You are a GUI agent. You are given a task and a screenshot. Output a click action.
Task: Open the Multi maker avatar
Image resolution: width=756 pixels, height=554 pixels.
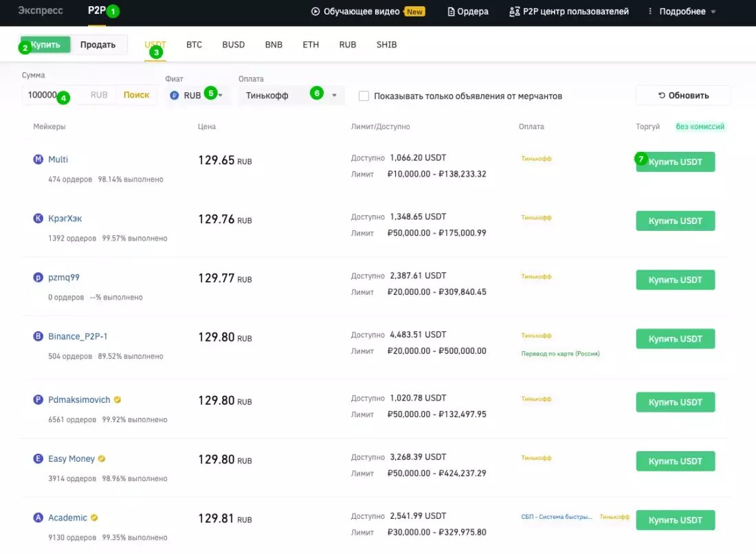[38, 159]
